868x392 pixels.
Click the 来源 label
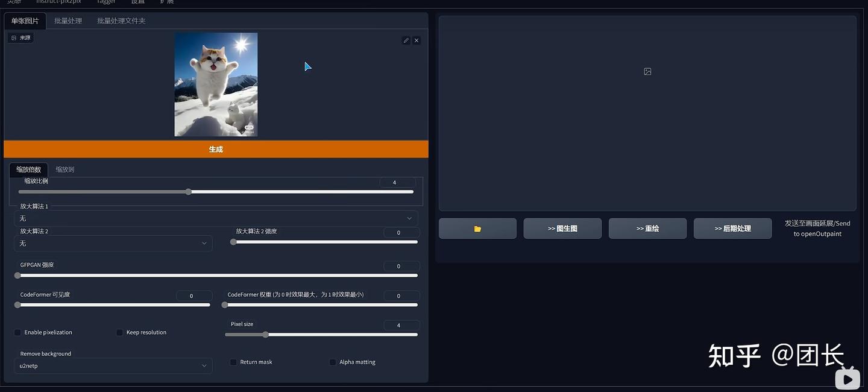pos(21,37)
